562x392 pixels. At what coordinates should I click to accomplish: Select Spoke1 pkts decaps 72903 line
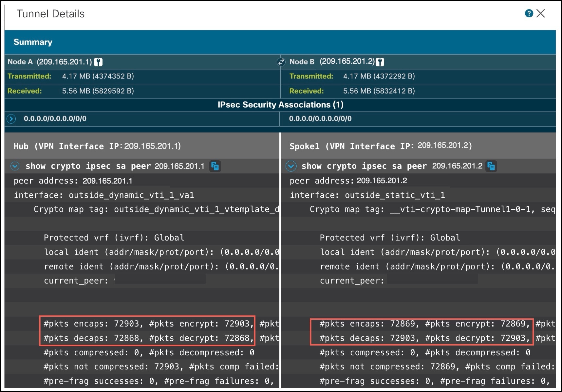coord(438,338)
